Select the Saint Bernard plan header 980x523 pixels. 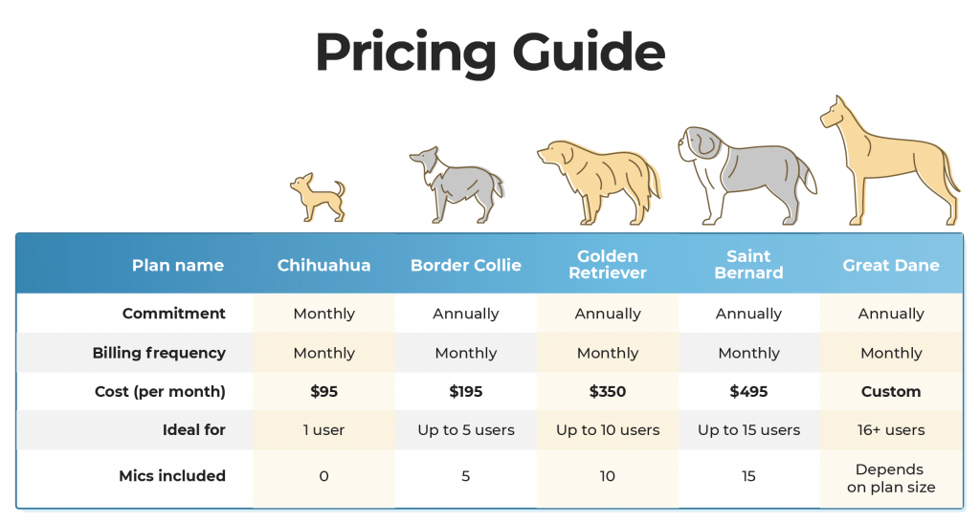tap(748, 265)
